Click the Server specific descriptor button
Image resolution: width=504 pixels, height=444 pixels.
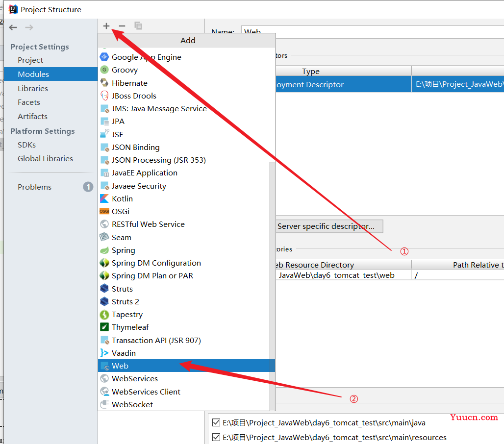pos(329,226)
